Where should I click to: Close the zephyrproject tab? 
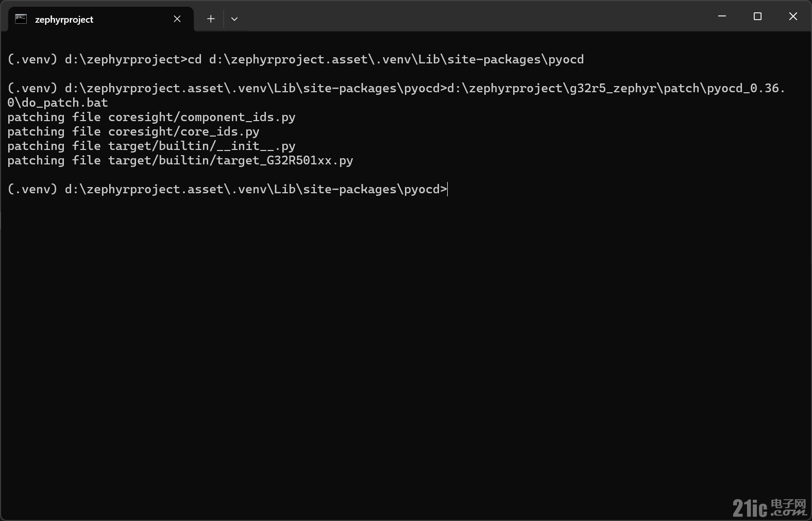point(177,19)
